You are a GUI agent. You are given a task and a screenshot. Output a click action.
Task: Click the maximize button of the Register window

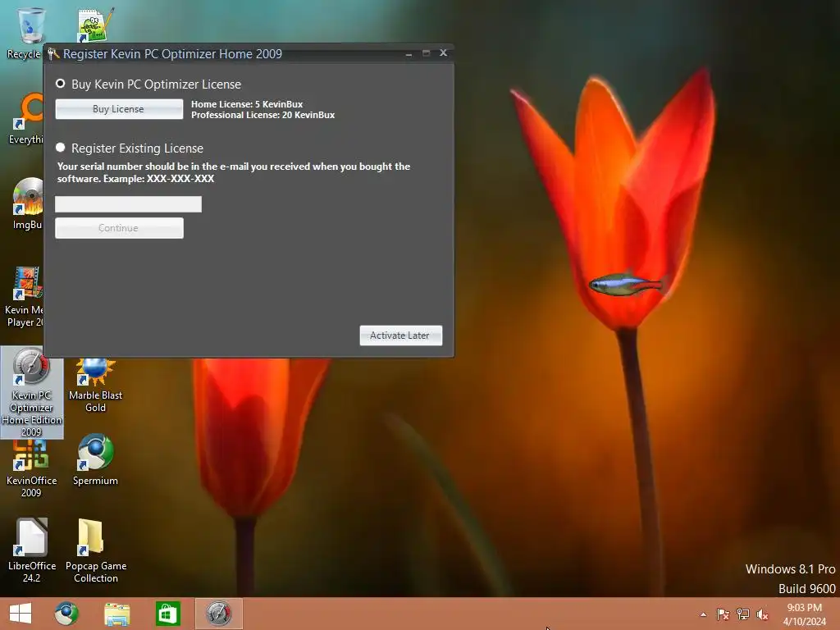point(426,53)
